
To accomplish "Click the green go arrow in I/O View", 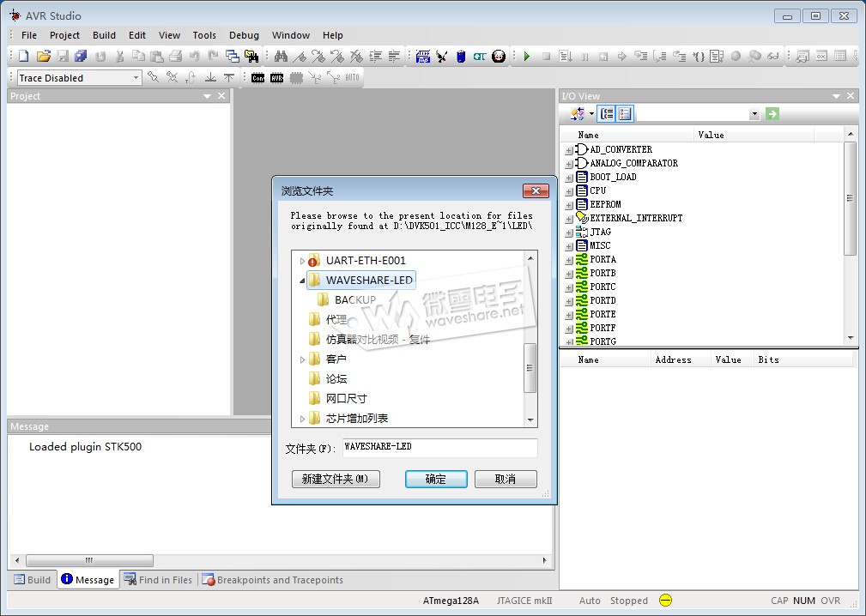I will (772, 114).
